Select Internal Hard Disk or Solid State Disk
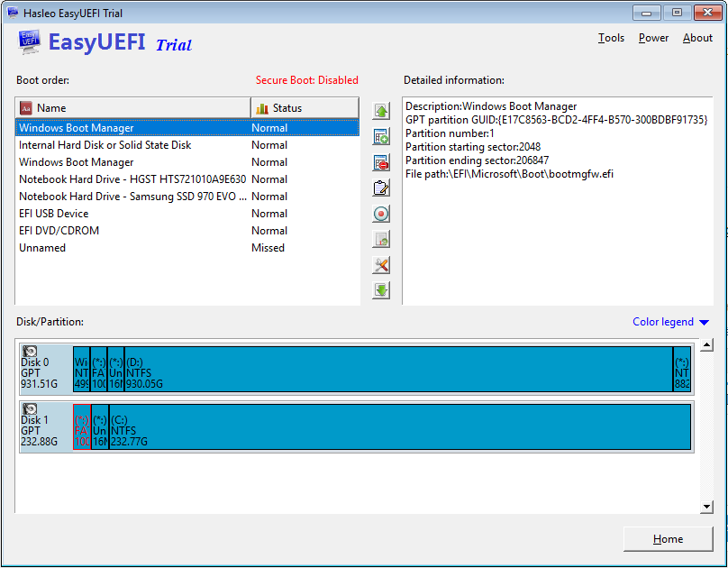 click(187, 145)
